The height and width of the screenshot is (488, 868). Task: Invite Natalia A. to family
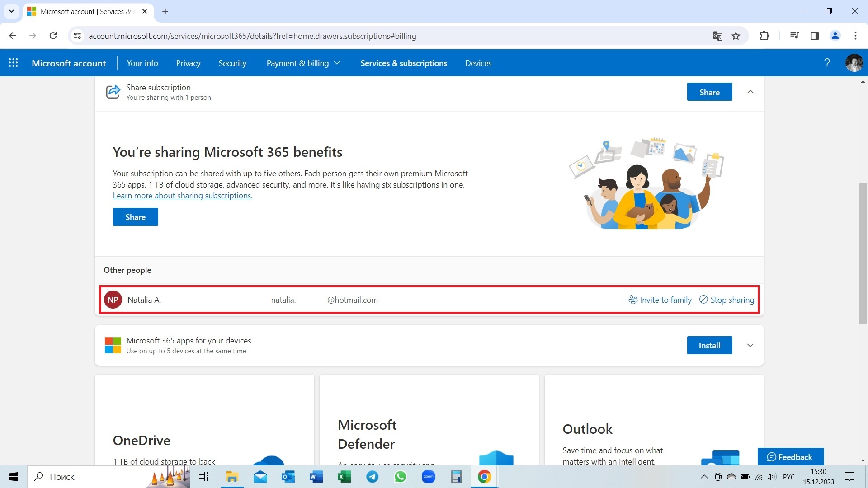(x=660, y=300)
